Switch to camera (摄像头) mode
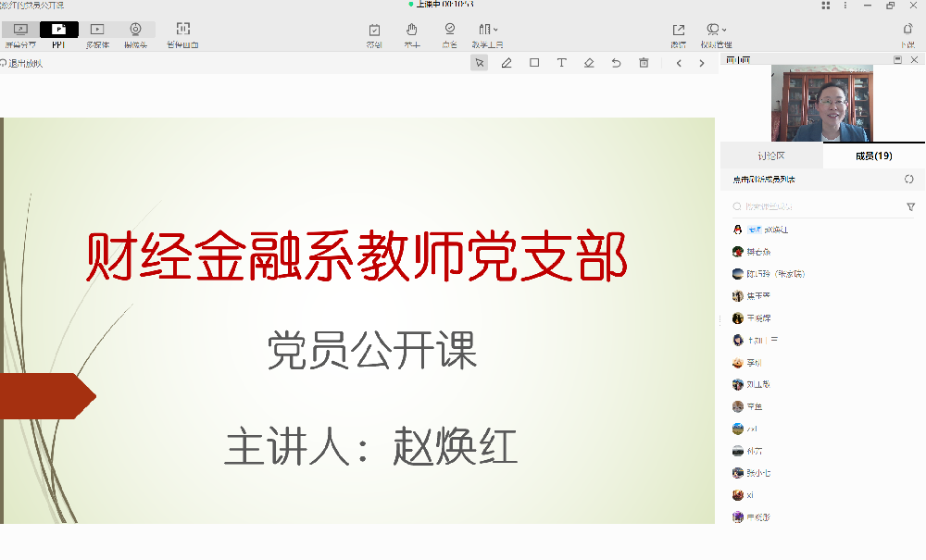The height and width of the screenshot is (560, 926). point(135,35)
